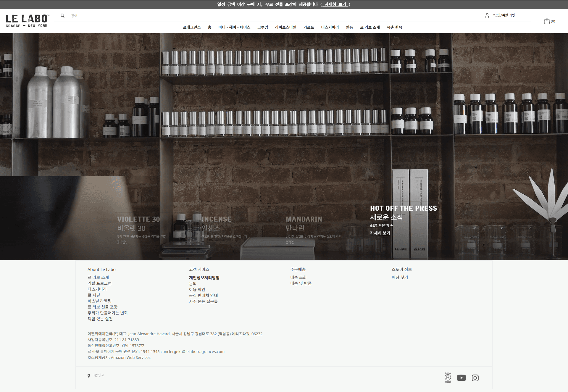The width and height of the screenshot is (568, 392).
Task: Open footer link 문의
Action: click(193, 283)
